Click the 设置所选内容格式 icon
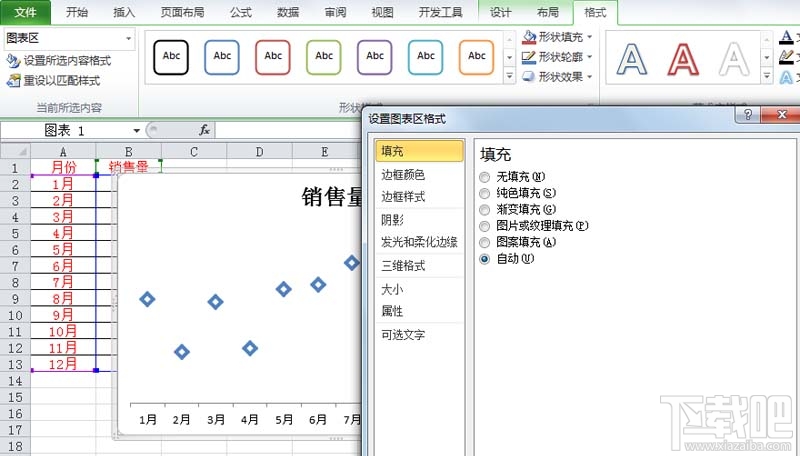 point(13,61)
